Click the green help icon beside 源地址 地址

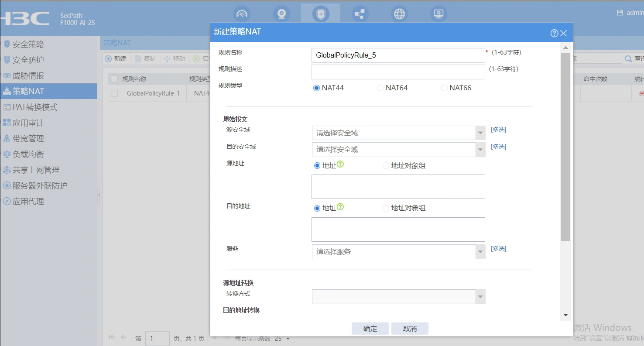point(341,164)
